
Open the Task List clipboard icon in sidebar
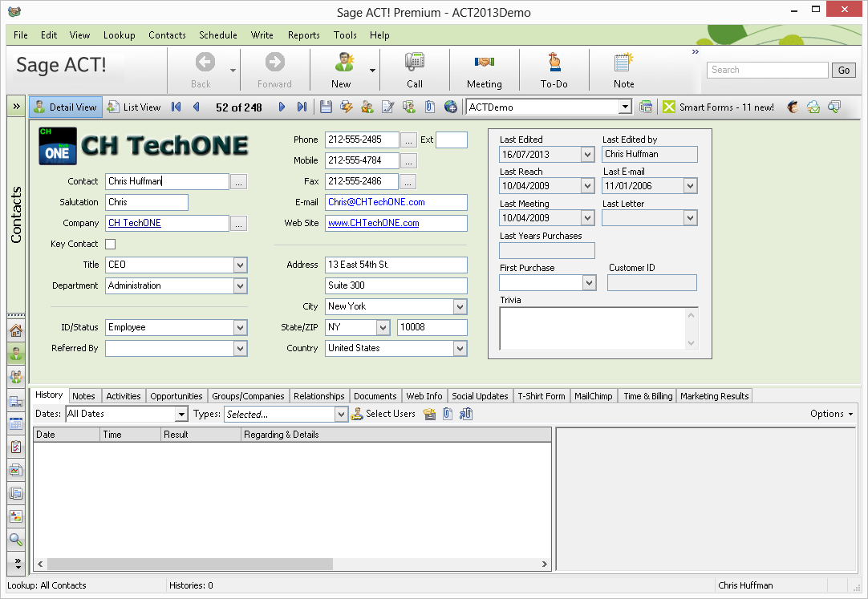click(16, 447)
